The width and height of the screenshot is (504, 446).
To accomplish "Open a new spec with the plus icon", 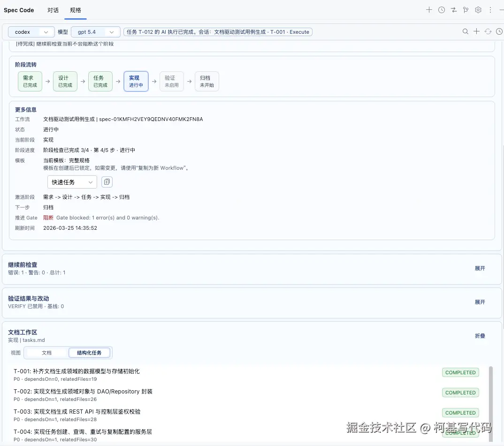I will (x=429, y=9).
